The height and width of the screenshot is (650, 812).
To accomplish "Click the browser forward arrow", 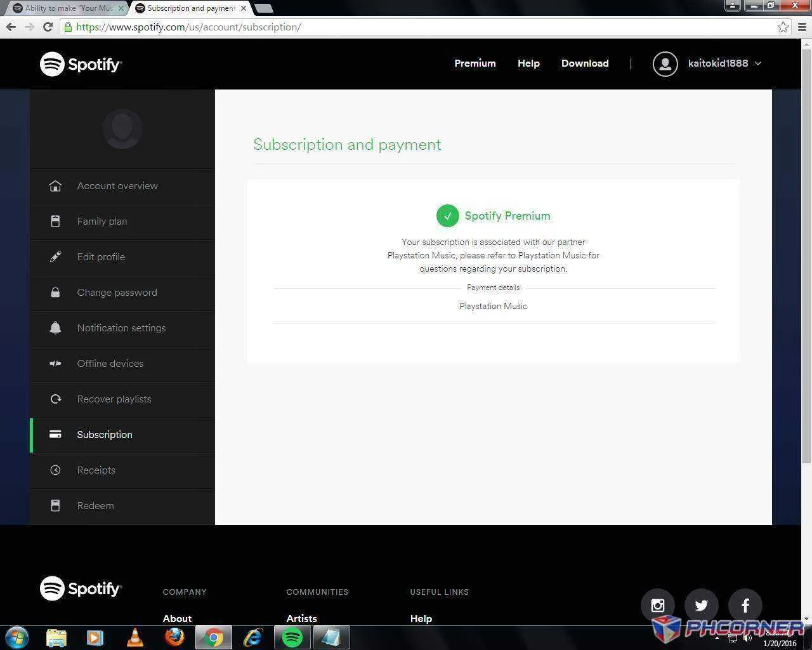I will 29,27.
